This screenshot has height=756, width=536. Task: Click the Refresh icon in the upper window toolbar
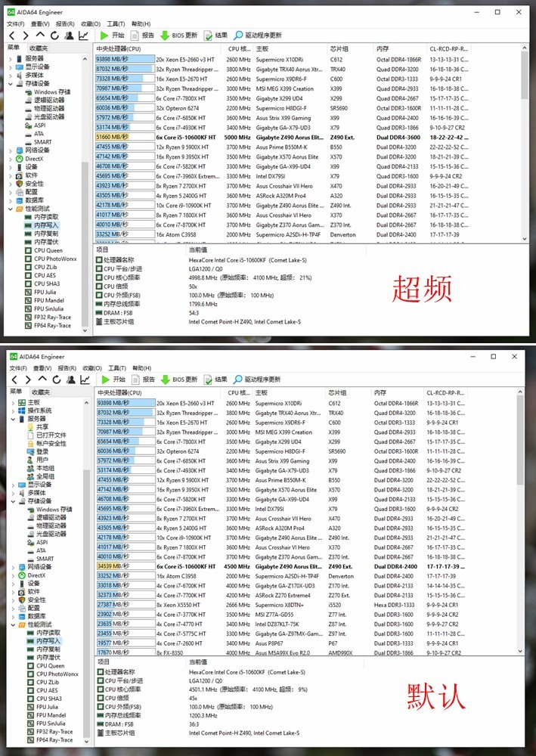tap(55, 36)
